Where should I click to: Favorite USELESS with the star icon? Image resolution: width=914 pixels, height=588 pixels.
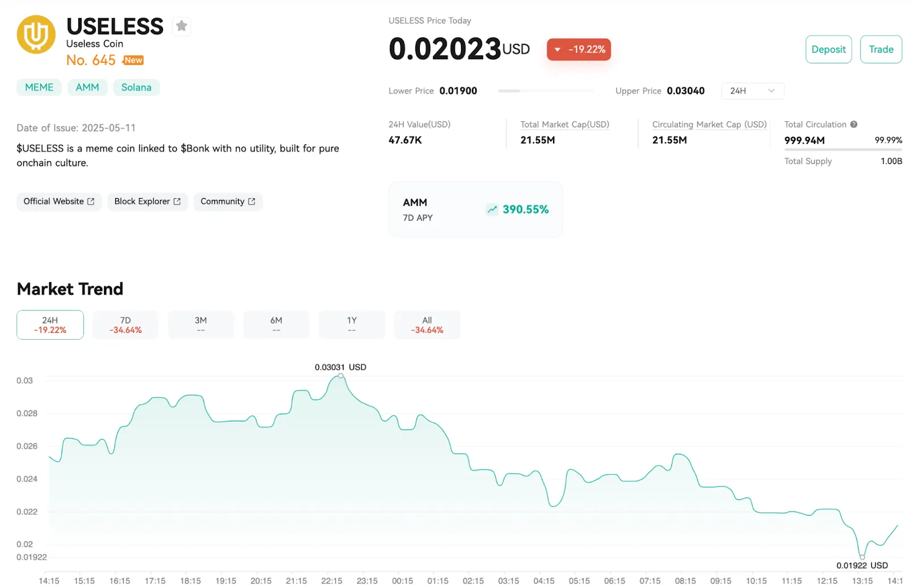tap(182, 26)
